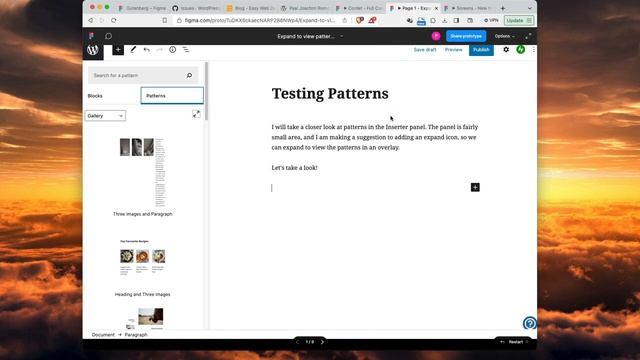640x360 pixels.
Task: Click the Figma logo icon
Action: pos(91,36)
